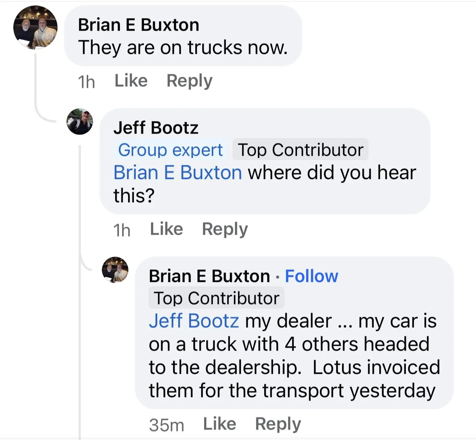
Task: Click Brian's Top Contributor badge under Follow
Action: point(216,298)
